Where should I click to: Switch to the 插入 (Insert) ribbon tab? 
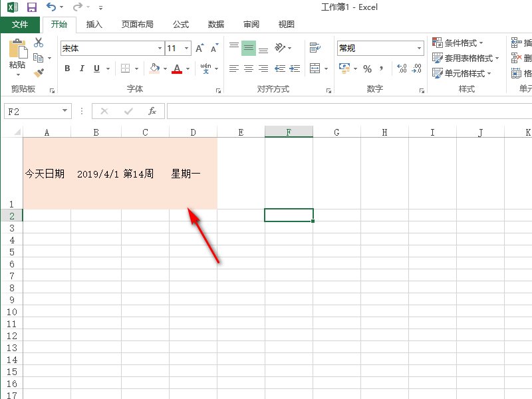click(x=93, y=24)
